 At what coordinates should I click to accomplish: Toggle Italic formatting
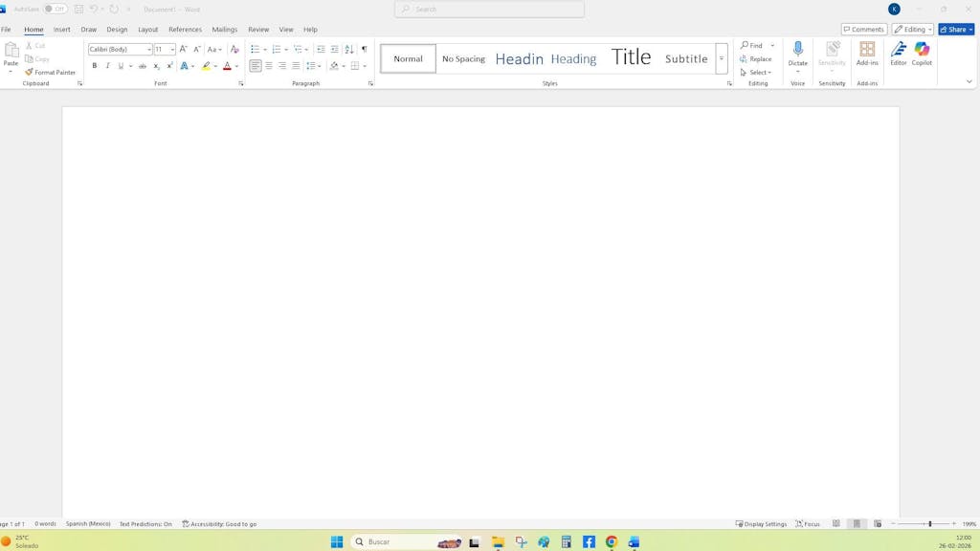click(107, 66)
